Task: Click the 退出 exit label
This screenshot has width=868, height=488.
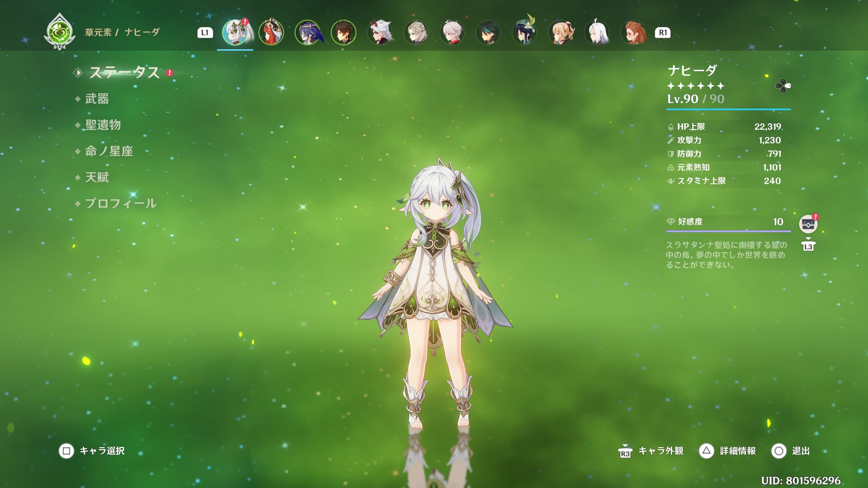Action: (x=801, y=451)
